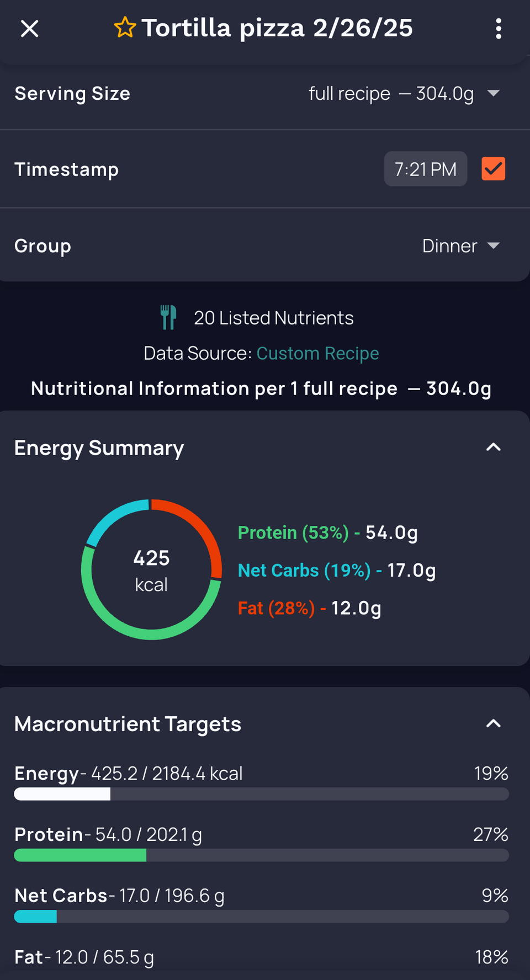Collapse the Energy Summary section

(493, 448)
